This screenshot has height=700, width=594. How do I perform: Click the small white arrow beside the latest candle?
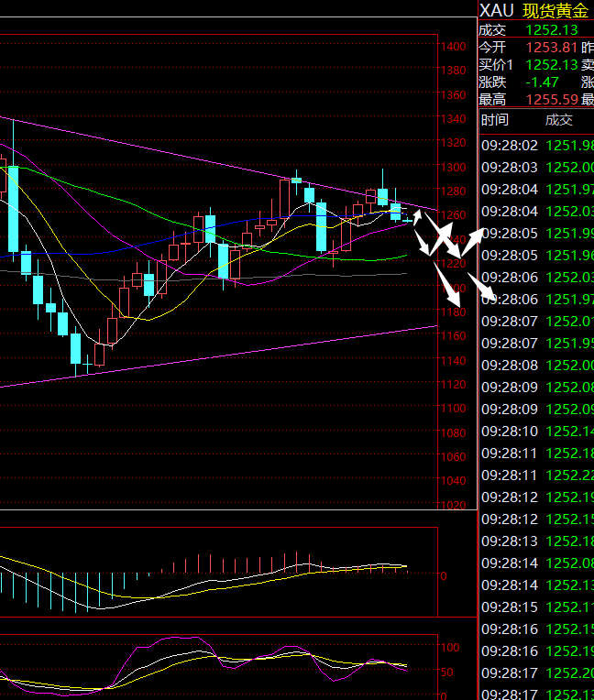coord(417,217)
